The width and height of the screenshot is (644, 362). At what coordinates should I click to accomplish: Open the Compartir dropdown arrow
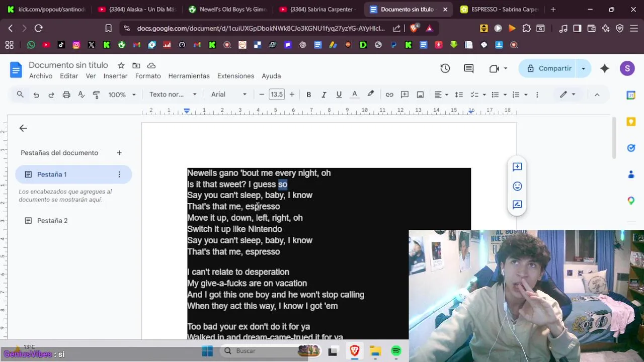tap(584, 68)
